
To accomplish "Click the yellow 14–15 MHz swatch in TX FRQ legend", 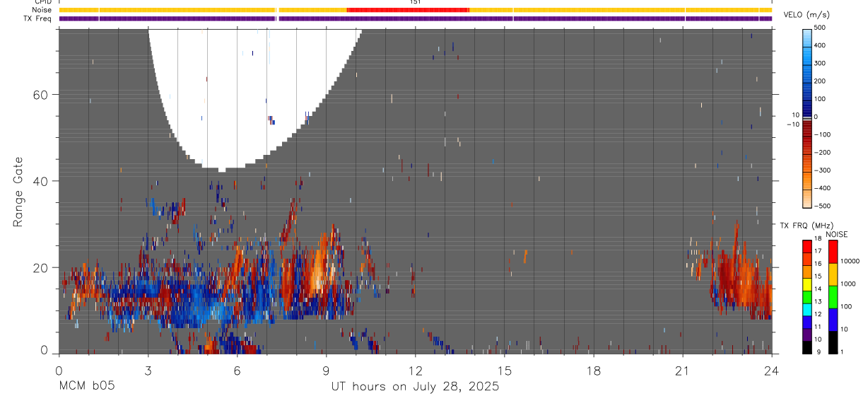I will tap(807, 283).
